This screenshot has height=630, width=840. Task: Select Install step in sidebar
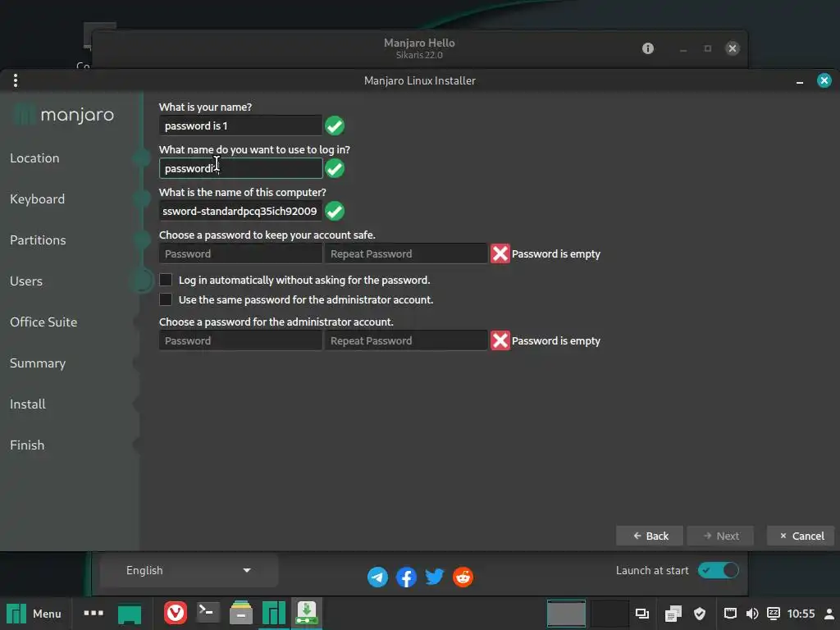(28, 404)
